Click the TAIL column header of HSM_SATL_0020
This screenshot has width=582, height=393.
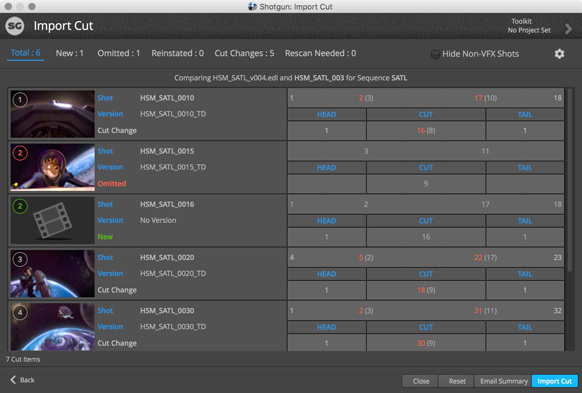tap(525, 274)
